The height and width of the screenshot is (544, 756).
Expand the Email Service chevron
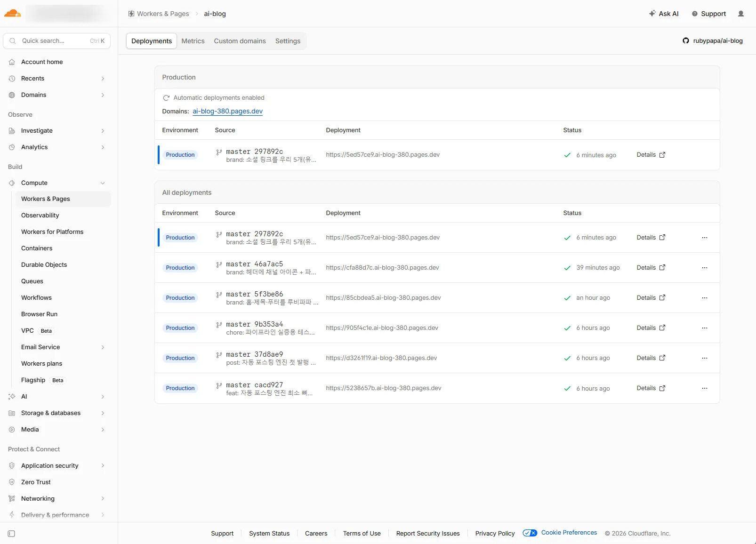coord(103,347)
